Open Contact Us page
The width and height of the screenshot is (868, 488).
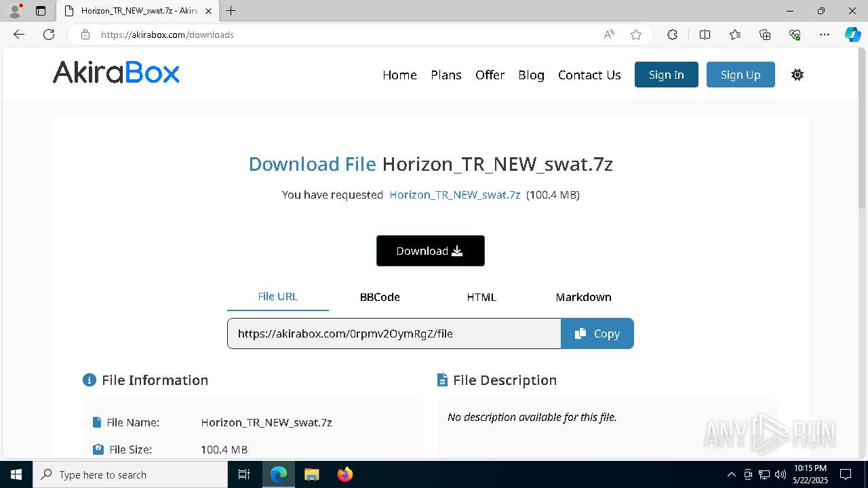[589, 75]
